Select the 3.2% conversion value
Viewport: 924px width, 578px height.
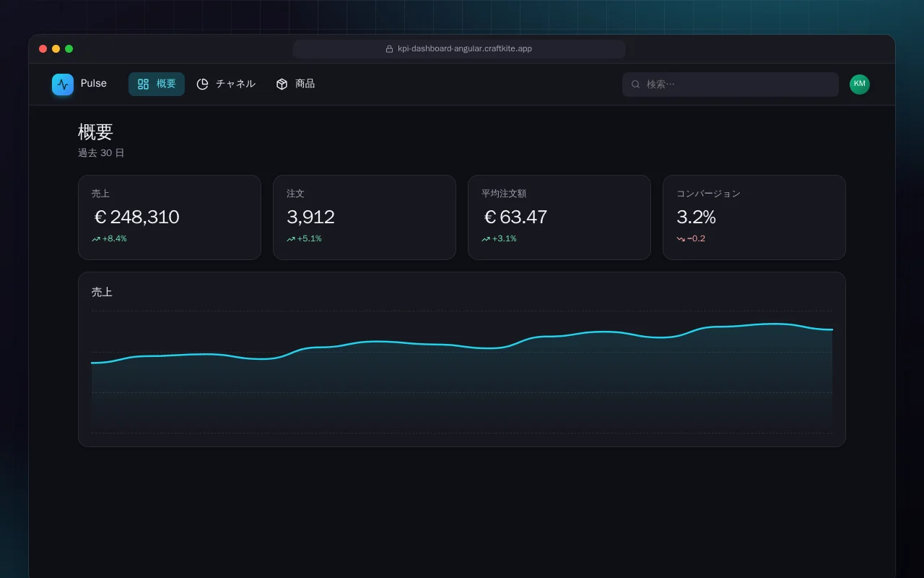coord(696,217)
